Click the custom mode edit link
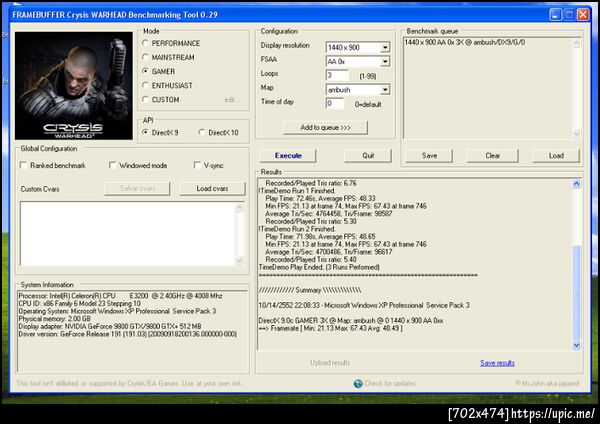 232,100
